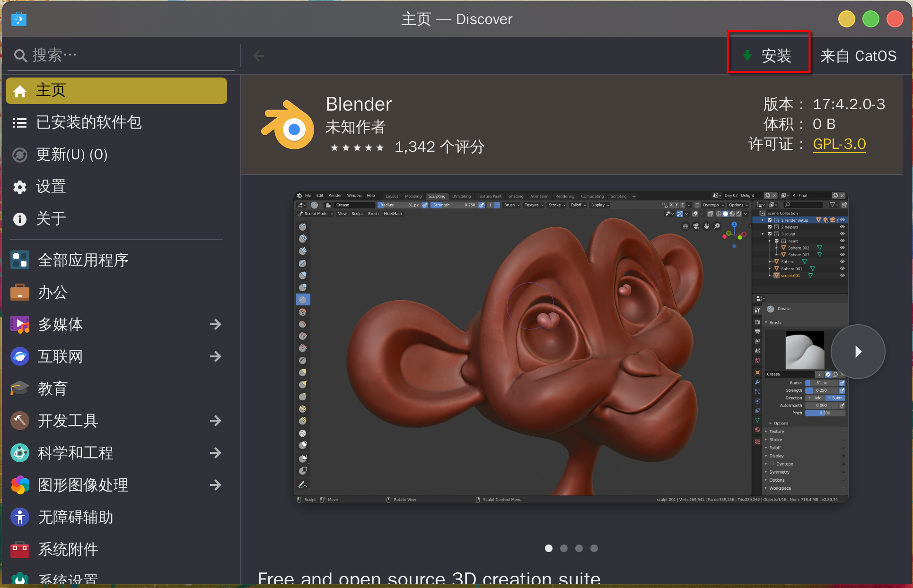The height and width of the screenshot is (588, 913).
Task: Open 设置 from the sidebar
Action: [116, 187]
